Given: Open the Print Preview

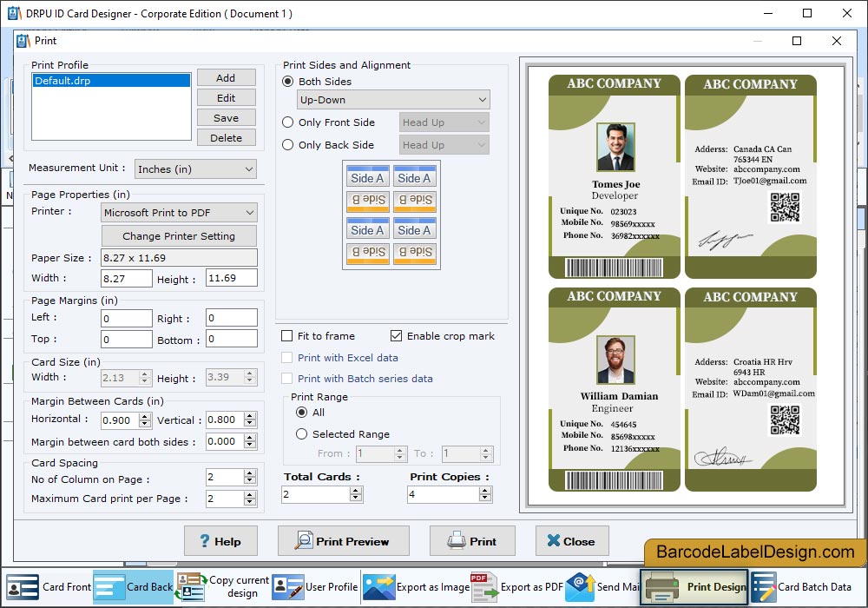Looking at the screenshot, I should pos(343,541).
